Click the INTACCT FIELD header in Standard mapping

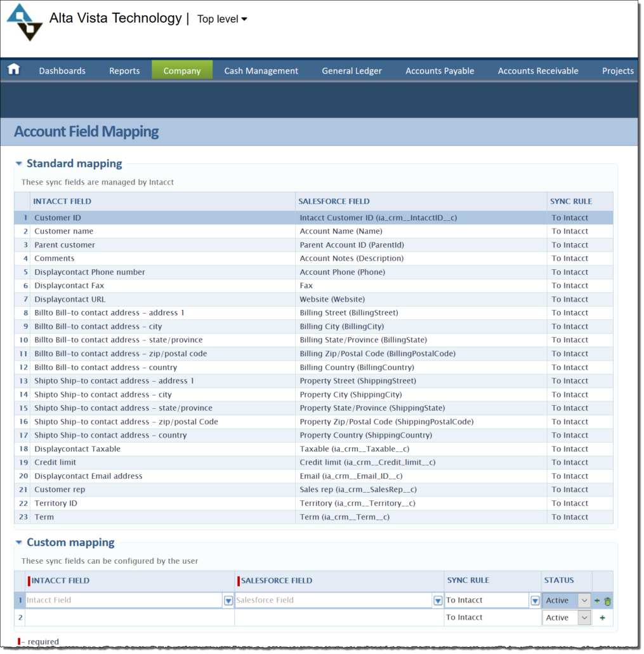coord(62,201)
